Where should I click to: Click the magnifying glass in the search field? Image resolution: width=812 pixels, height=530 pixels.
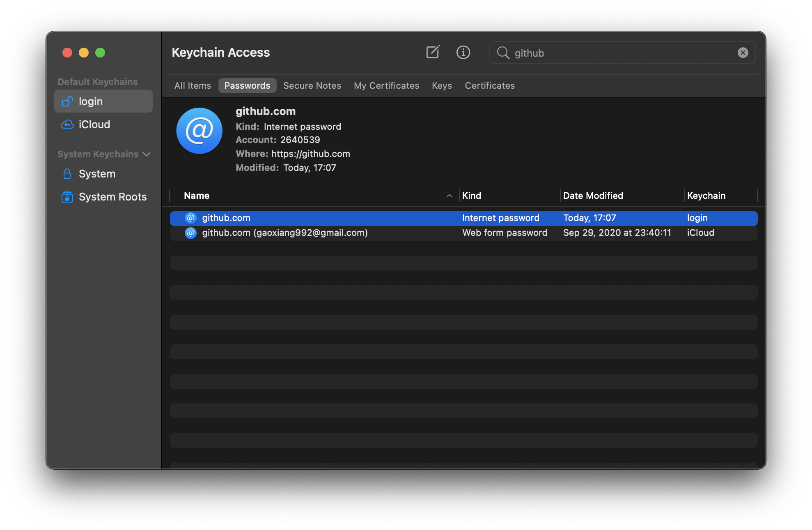[503, 53]
